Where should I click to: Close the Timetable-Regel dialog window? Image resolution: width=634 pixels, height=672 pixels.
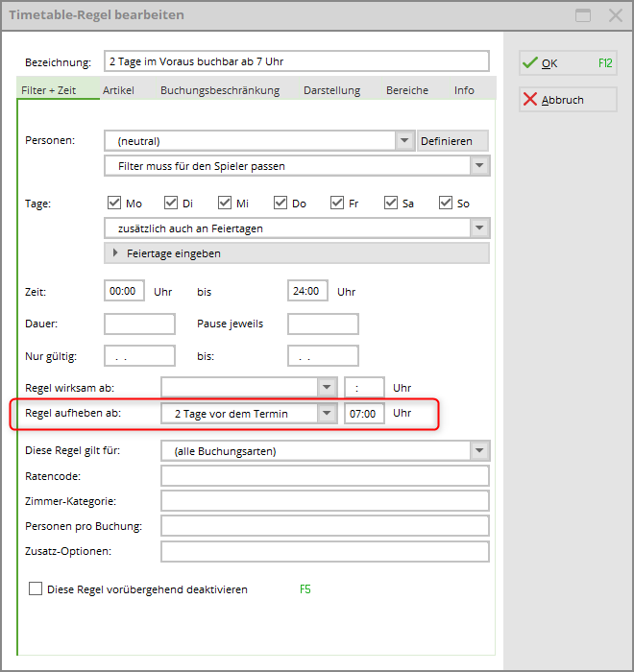pos(616,15)
